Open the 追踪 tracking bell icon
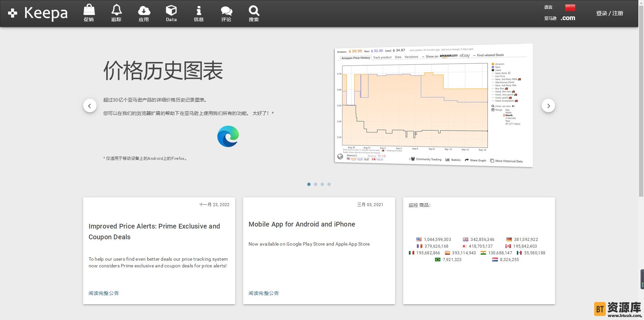 [116, 13]
